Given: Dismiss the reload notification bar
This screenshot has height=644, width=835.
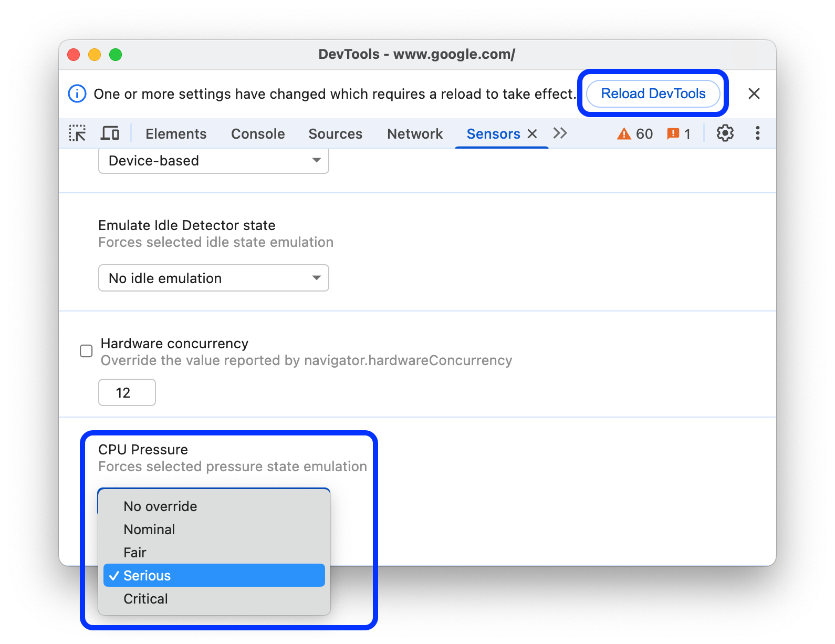Looking at the screenshot, I should tap(754, 94).
